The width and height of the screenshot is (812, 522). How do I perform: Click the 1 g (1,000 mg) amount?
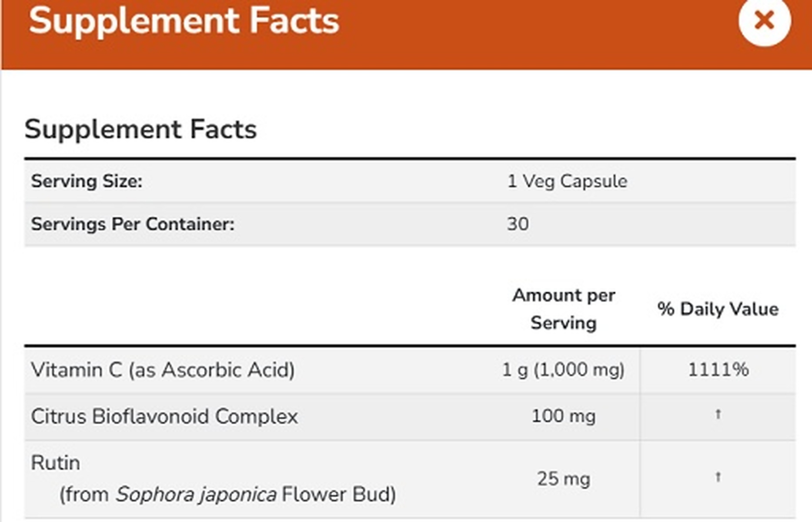coord(563,370)
